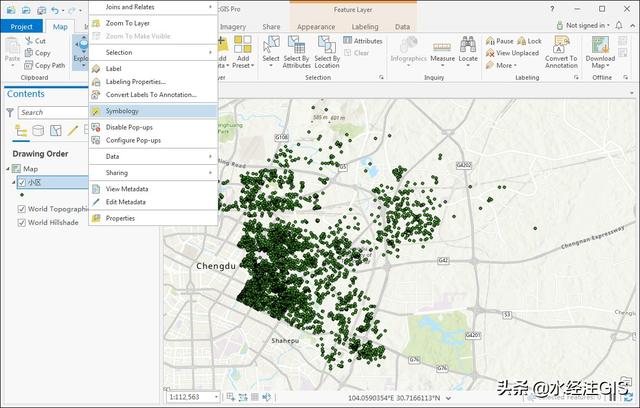This screenshot has width=640, height=408.
Task: Click Lock labeling button
Action: [x=529, y=41]
